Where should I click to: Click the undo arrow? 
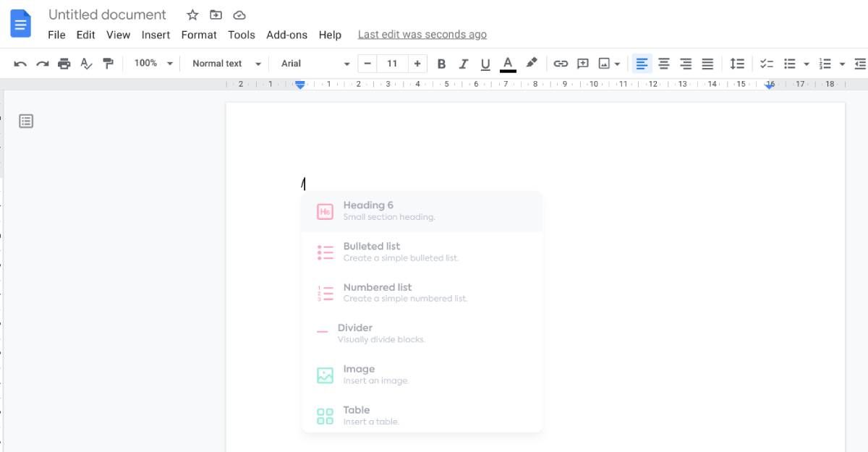coord(20,64)
